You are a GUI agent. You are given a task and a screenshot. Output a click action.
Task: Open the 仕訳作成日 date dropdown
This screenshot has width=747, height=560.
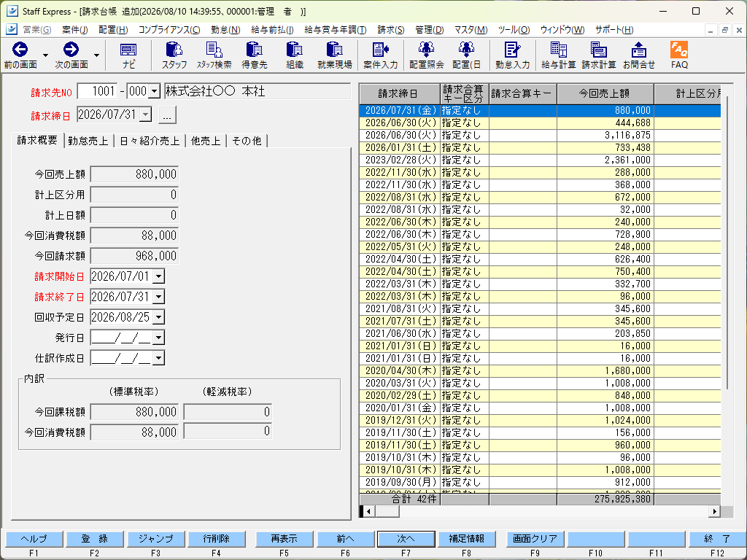159,358
